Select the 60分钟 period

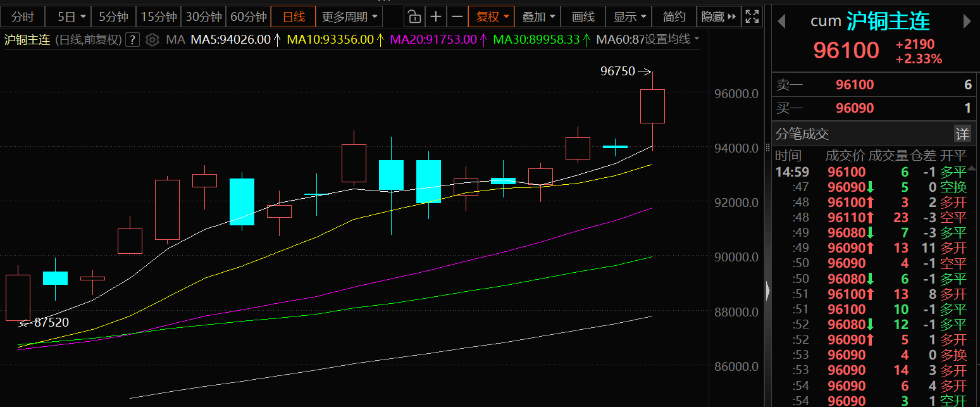[248, 16]
